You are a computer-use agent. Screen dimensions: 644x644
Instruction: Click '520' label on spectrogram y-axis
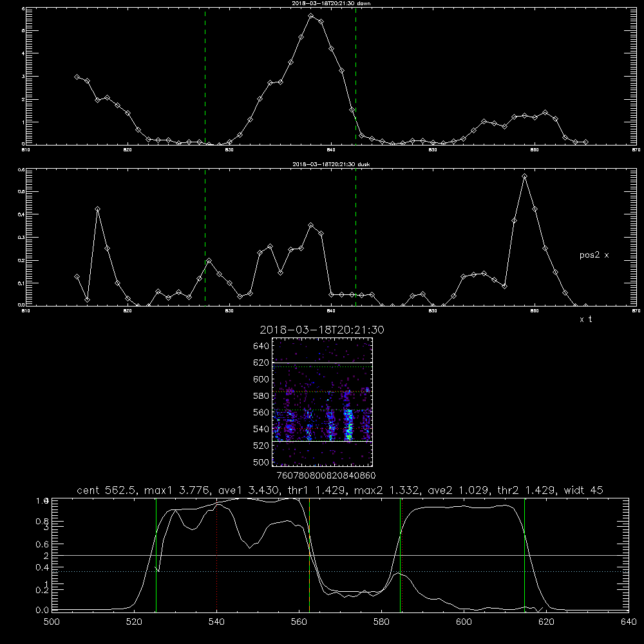pos(261,446)
